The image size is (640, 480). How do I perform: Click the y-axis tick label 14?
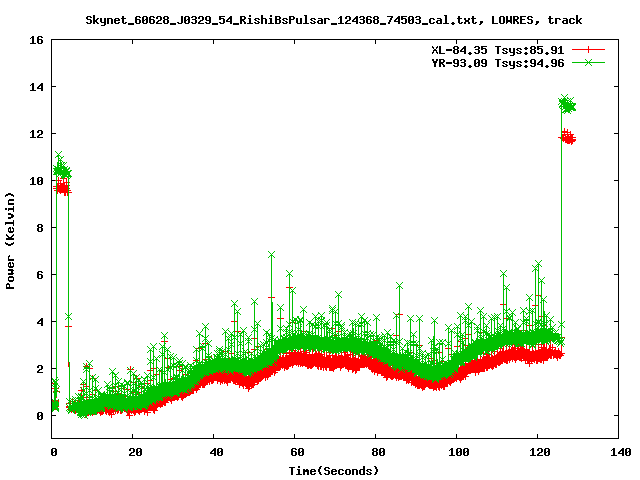click(36, 87)
